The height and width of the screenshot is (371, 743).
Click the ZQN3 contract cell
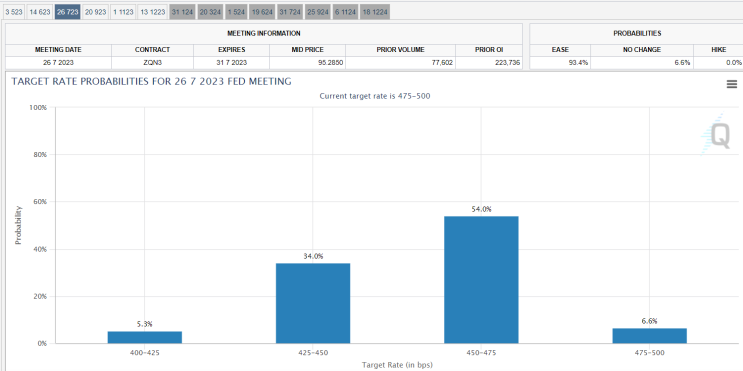click(152, 63)
